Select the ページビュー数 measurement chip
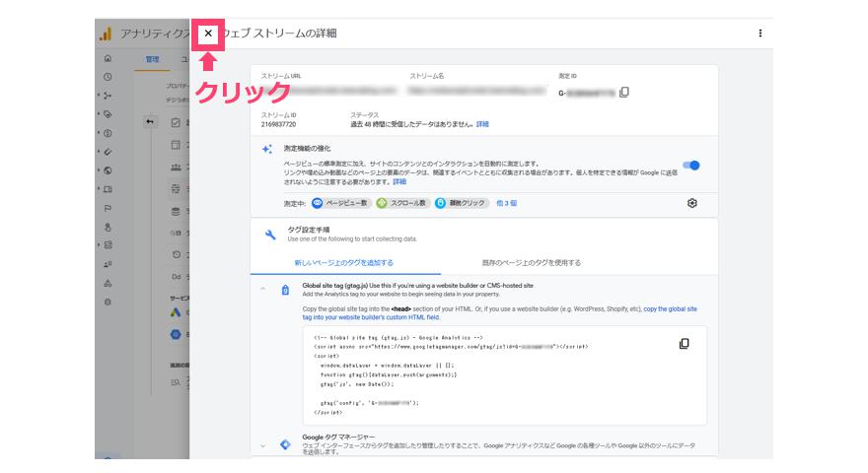 pyautogui.click(x=341, y=203)
